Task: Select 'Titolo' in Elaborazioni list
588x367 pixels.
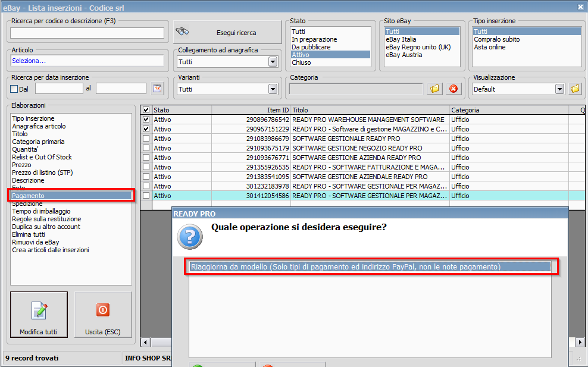Action: 71,134
